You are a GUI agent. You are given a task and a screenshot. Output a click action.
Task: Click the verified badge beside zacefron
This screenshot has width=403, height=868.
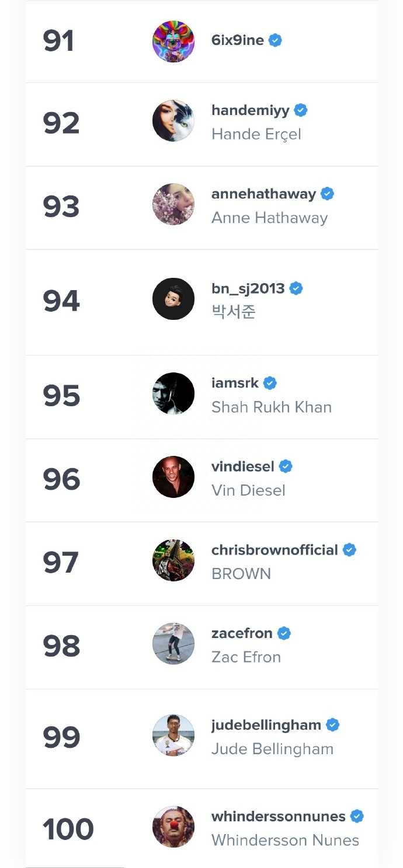coord(284,633)
